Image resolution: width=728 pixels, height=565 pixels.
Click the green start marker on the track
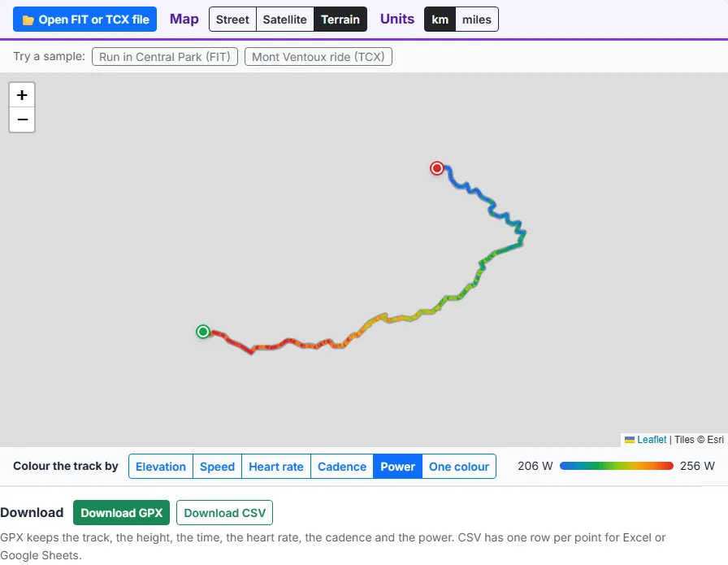(x=203, y=332)
